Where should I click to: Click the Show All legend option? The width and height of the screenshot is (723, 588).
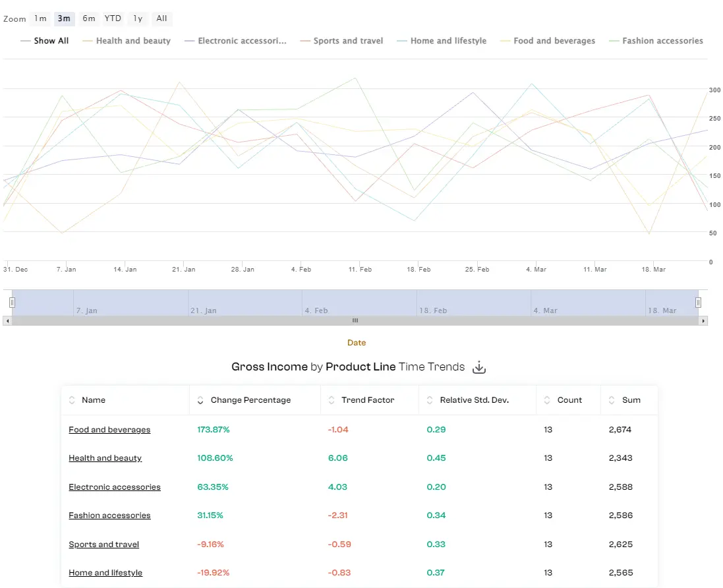[x=50, y=41]
